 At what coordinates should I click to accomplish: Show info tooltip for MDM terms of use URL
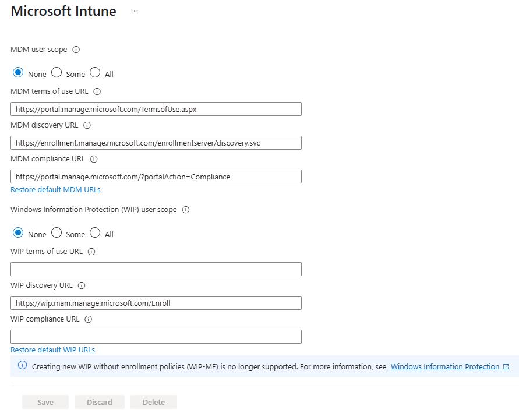[97, 91]
